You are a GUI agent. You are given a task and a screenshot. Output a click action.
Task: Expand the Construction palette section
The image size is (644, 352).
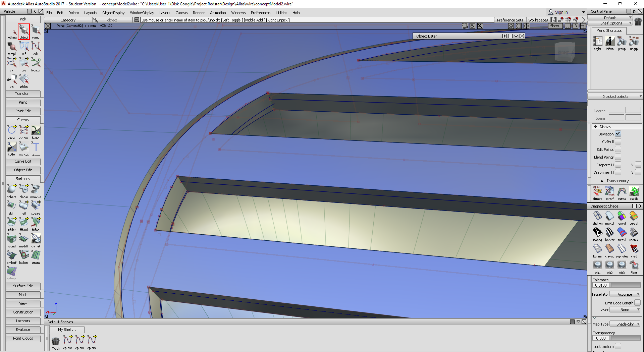click(x=23, y=312)
